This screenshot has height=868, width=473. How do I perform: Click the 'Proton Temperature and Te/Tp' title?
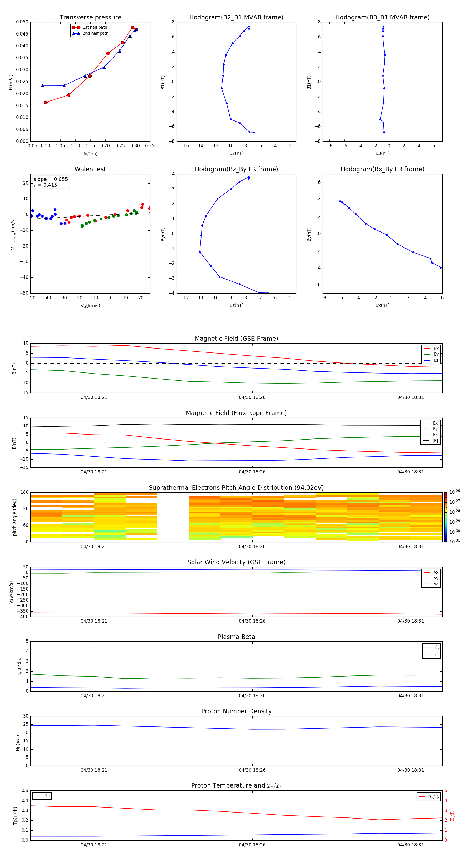point(236,786)
